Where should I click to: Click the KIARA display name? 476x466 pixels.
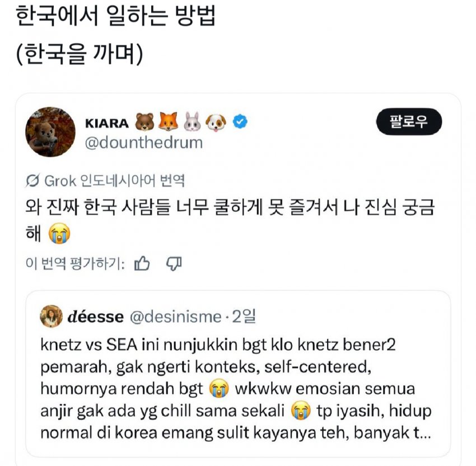(x=106, y=122)
